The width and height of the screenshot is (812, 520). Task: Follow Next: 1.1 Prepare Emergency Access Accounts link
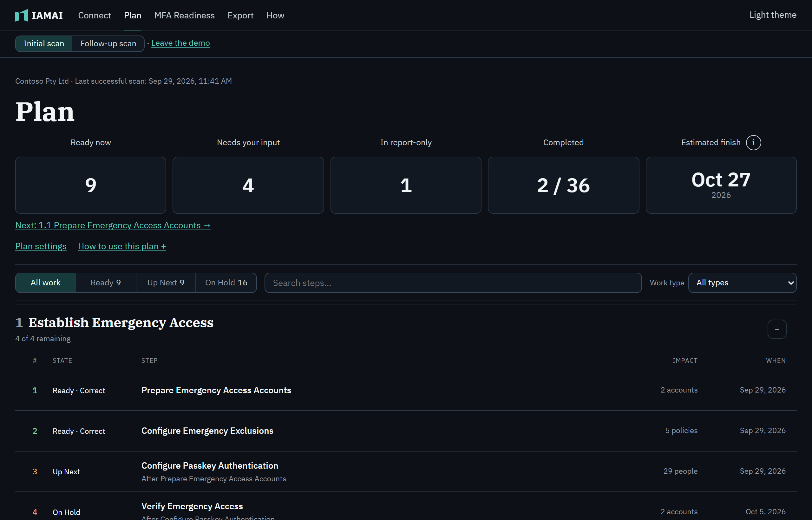coord(113,225)
